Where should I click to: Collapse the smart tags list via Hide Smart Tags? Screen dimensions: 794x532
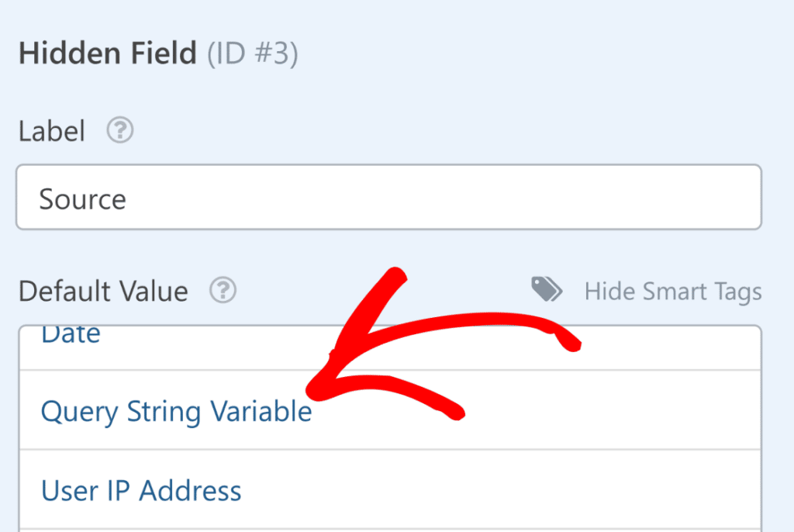[673, 291]
